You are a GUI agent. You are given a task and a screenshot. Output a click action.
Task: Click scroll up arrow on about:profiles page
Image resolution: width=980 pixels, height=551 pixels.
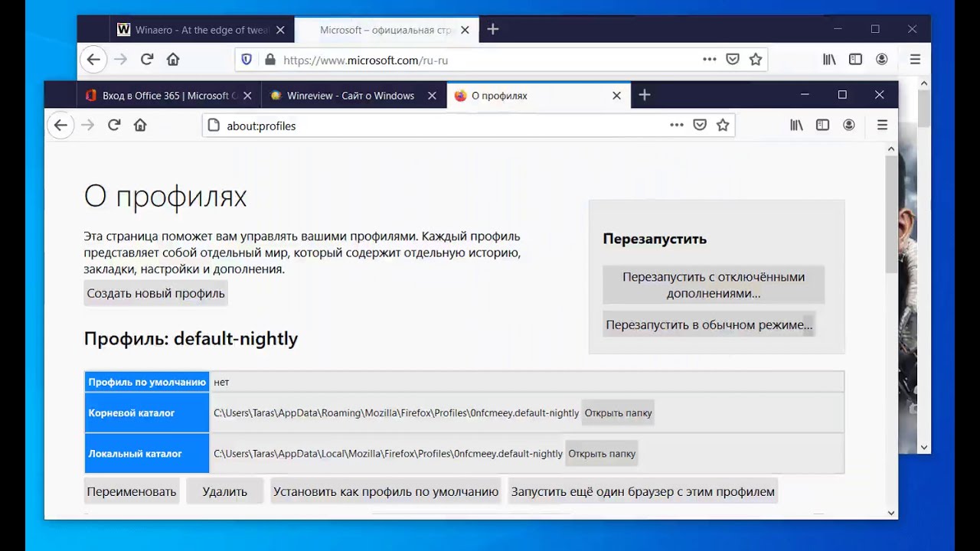891,148
